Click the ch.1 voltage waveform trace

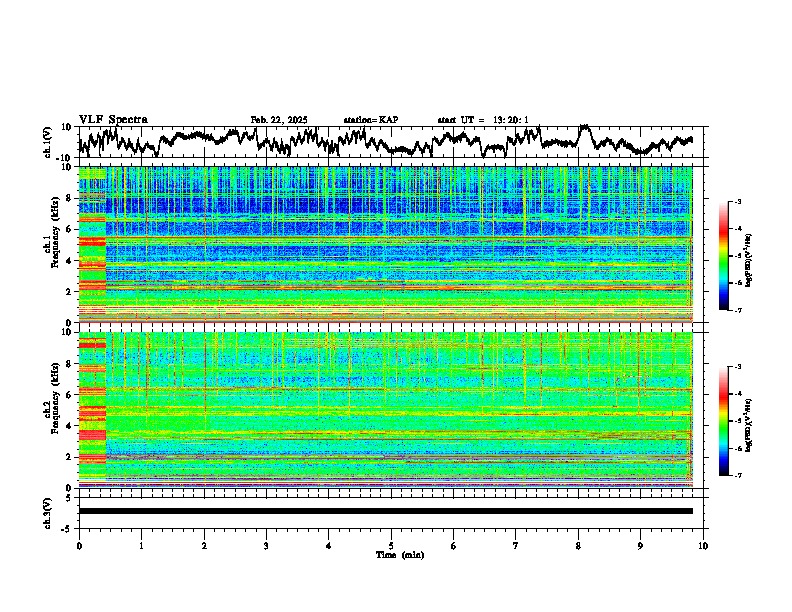point(385,142)
